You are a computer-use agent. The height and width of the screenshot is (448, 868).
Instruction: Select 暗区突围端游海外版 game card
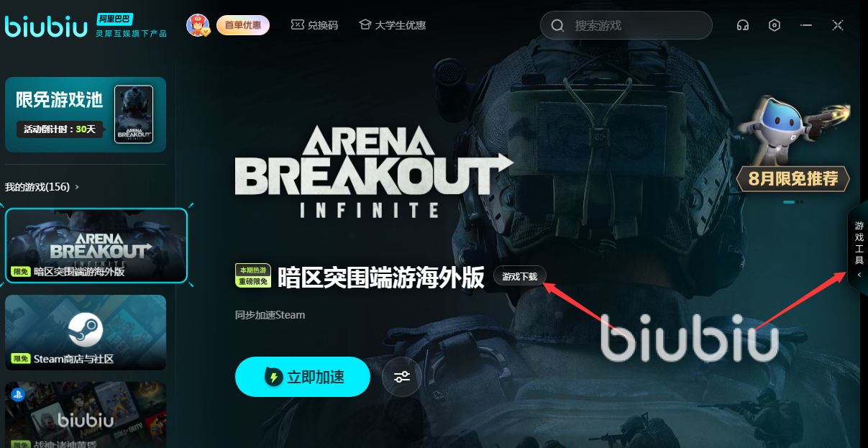point(96,245)
